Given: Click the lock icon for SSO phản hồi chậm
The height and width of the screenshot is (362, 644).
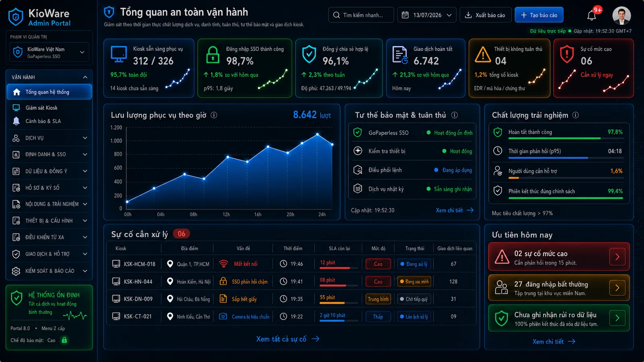Looking at the screenshot, I should (223, 281).
